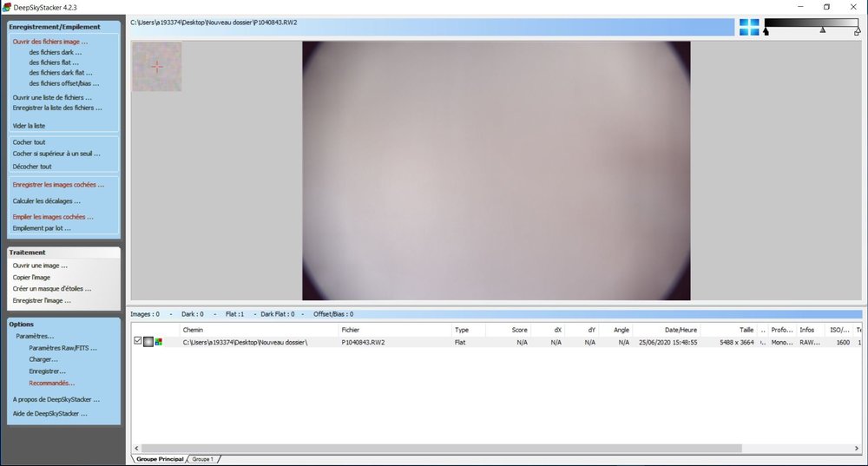Screen dimensions: 868x466
Task: Click Créer un masque d'étoiles
Action: point(52,289)
